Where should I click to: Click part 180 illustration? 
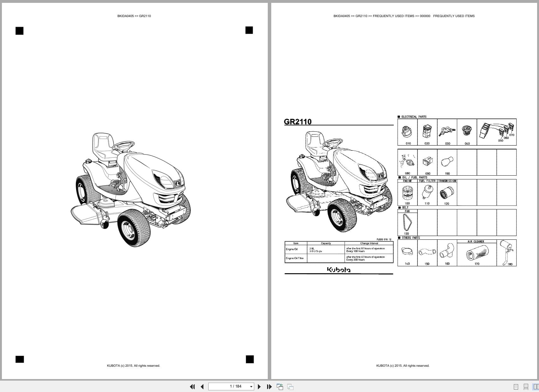coord(506,253)
